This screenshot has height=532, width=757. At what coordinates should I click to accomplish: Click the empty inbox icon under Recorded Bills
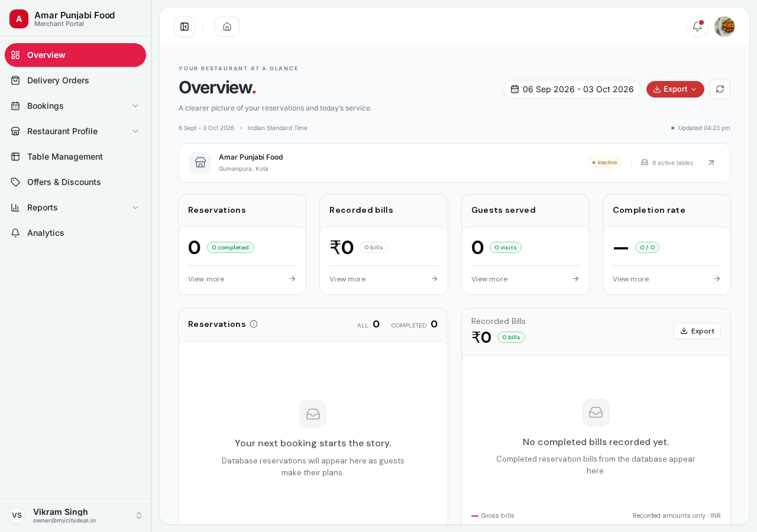(x=596, y=413)
